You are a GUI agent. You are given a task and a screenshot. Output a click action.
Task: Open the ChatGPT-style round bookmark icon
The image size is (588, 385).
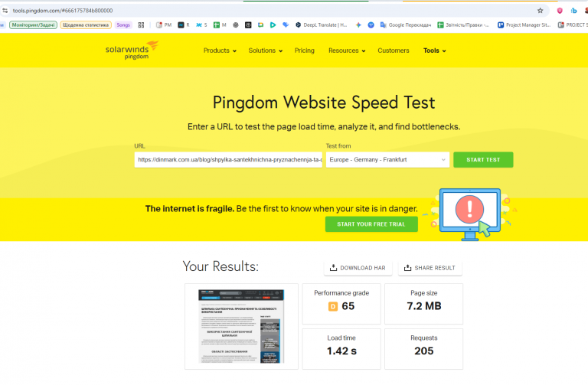[236, 24]
